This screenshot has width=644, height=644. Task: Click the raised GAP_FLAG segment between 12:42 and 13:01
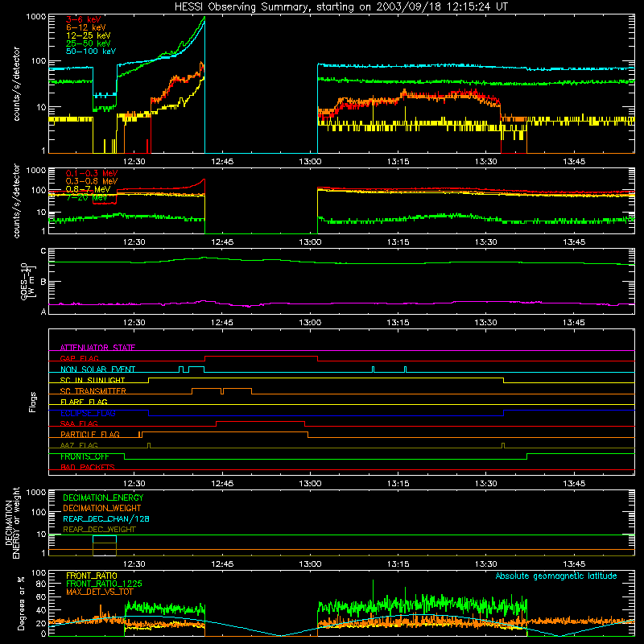point(261,356)
